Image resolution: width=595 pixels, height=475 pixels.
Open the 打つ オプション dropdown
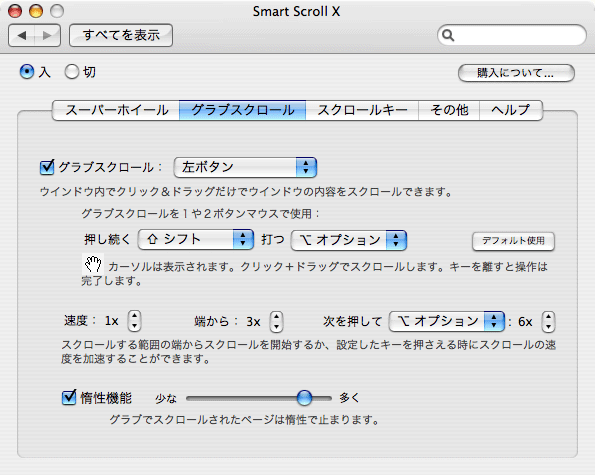(349, 240)
